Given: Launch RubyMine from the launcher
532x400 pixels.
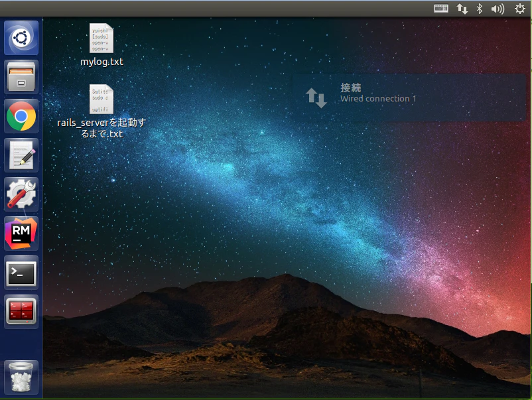Looking at the screenshot, I should click(x=21, y=233).
